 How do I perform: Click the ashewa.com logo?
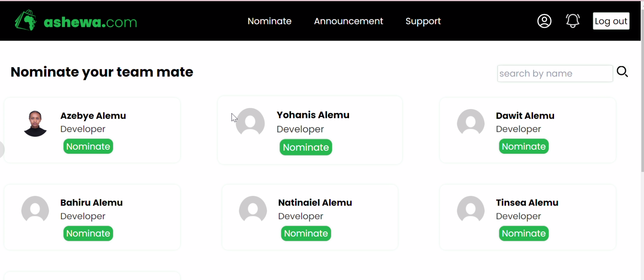coord(76,21)
